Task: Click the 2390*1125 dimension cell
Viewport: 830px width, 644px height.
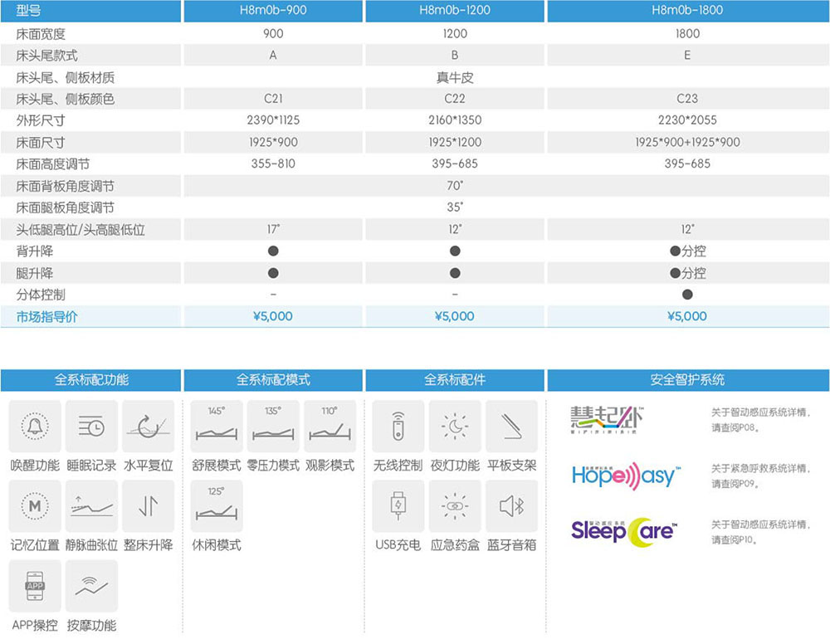Action: 273,120
